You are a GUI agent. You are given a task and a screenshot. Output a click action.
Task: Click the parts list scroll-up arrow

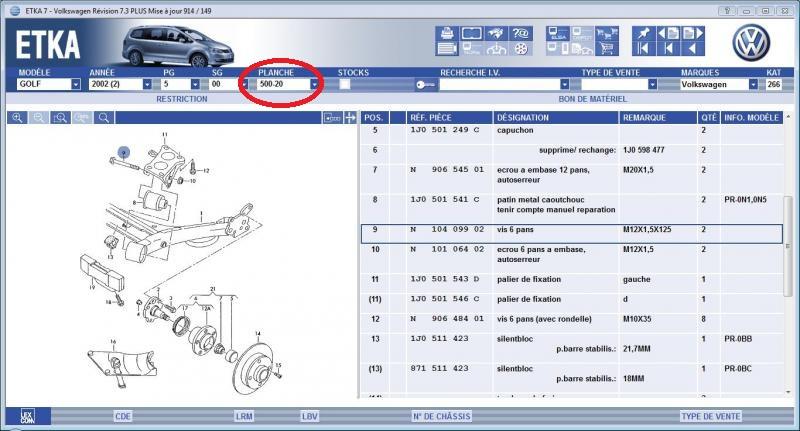click(789, 117)
